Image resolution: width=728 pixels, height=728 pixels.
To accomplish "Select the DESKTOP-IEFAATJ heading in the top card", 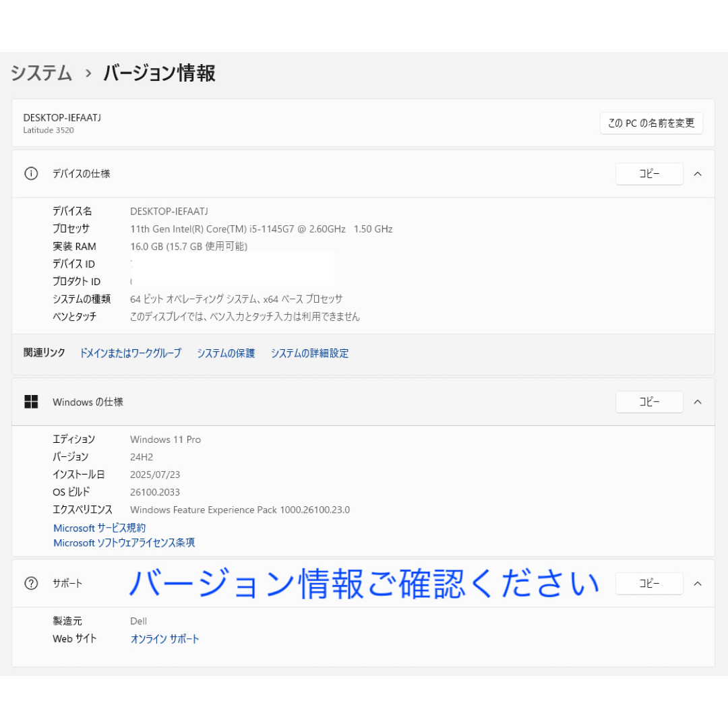I will click(62, 117).
